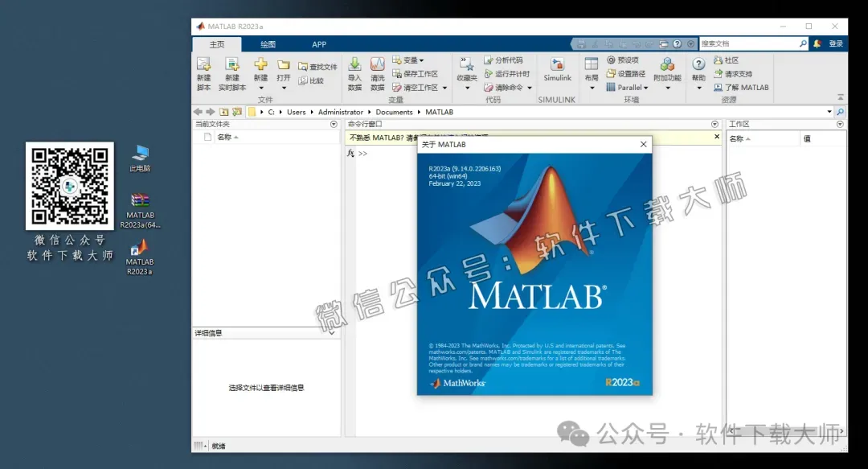
Task: Click the 新建脚本 (New Script) icon
Action: (203, 64)
